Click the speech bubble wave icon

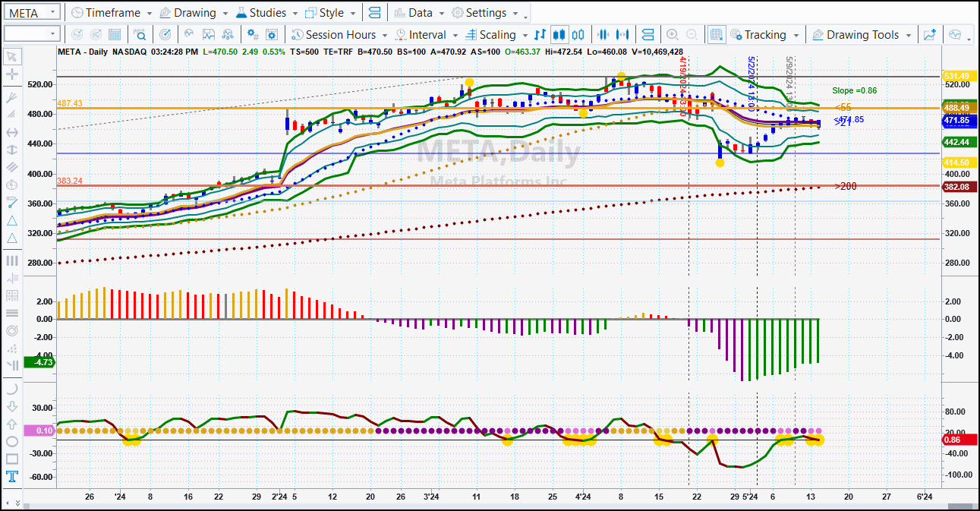click(x=955, y=35)
